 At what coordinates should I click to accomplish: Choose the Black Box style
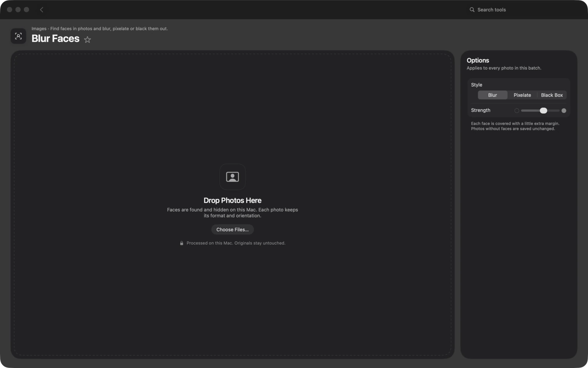(552, 95)
